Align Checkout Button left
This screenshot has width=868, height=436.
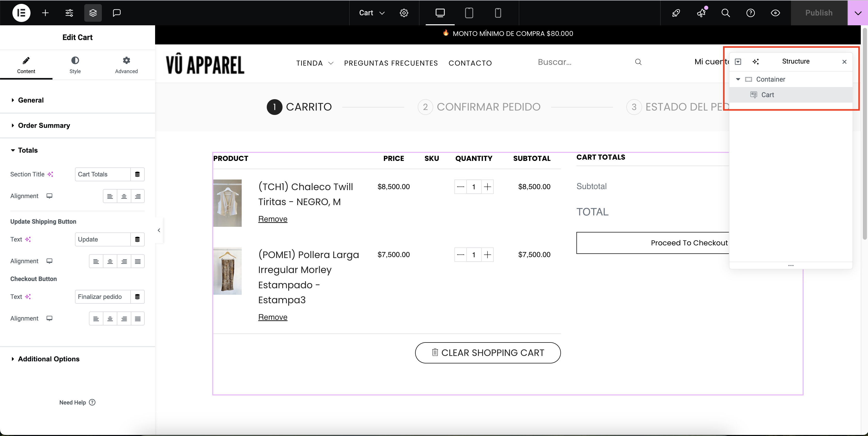tap(96, 318)
